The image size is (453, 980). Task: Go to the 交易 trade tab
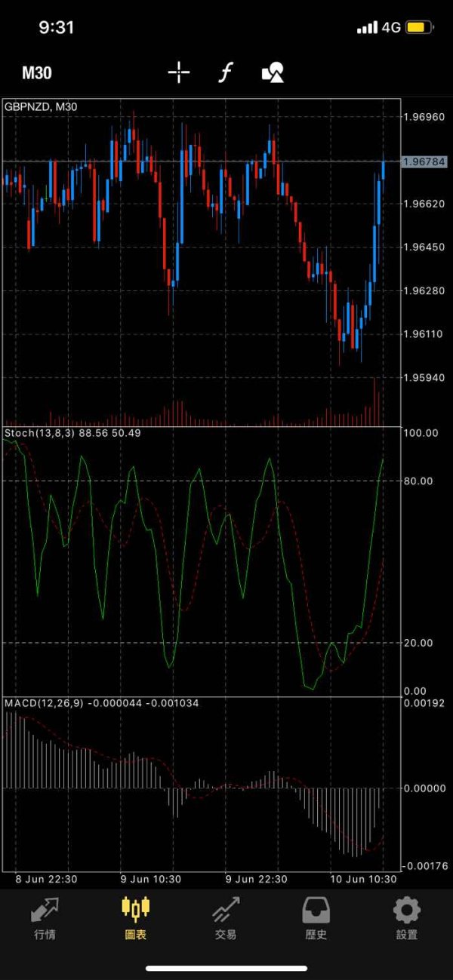pos(226,919)
